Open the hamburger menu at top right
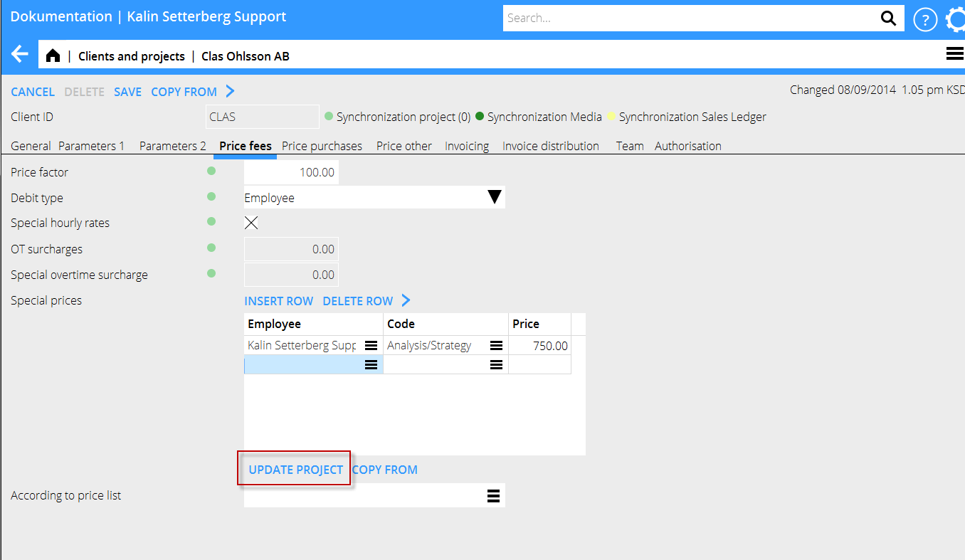The image size is (965, 560). [954, 54]
